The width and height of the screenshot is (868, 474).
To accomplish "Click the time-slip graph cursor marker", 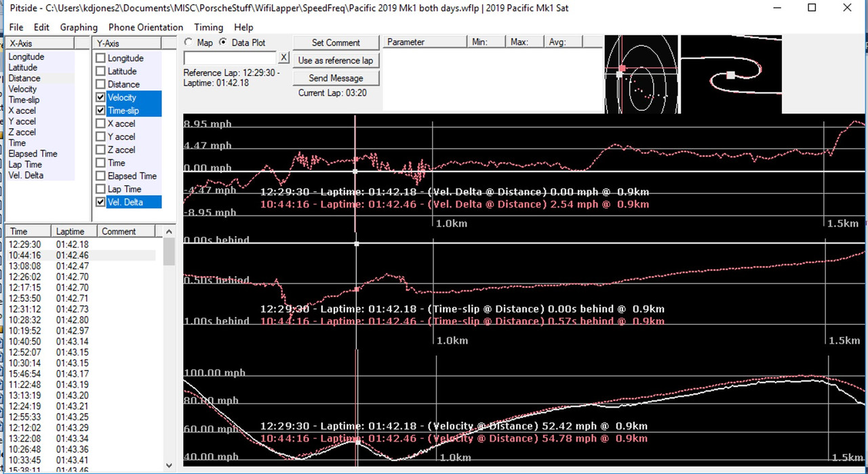I will pos(357,290).
